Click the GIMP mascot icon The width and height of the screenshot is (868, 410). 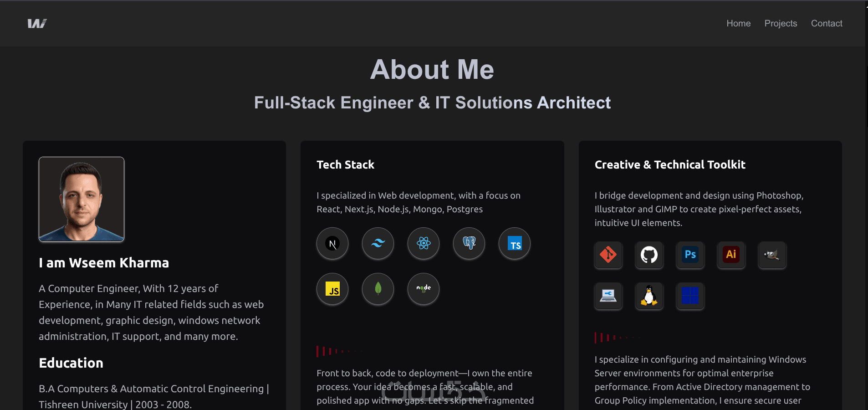pyautogui.click(x=772, y=255)
